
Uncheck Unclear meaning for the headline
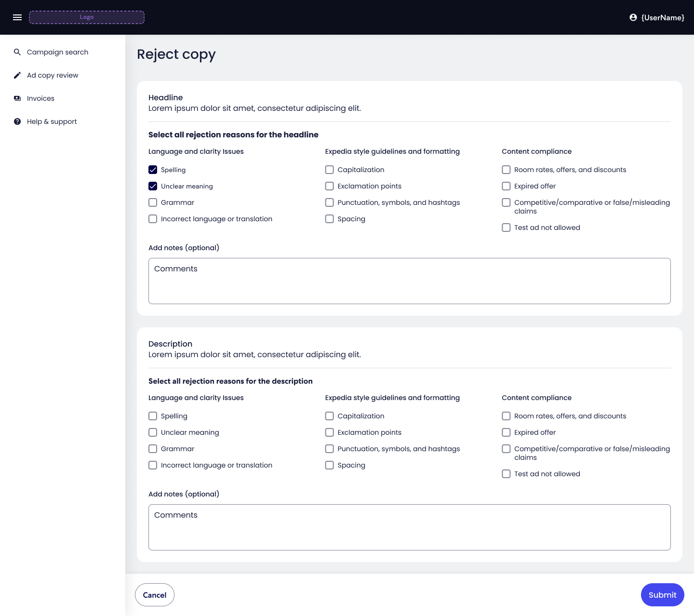pos(153,186)
